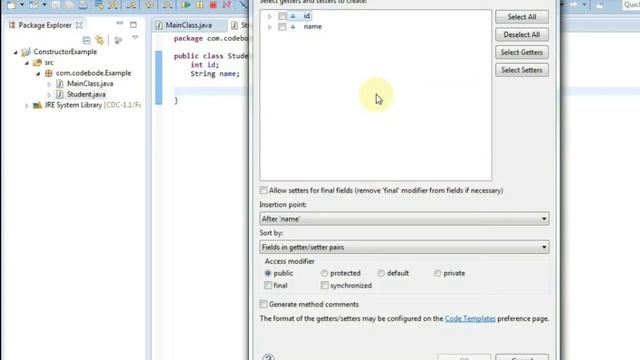Select the 'default' access modifier radio
This screenshot has width=640, height=360.
tap(381, 273)
